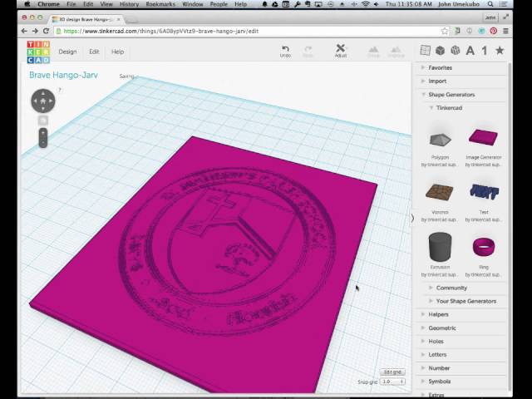
Task: Click the John profile button
Action: click(x=490, y=17)
